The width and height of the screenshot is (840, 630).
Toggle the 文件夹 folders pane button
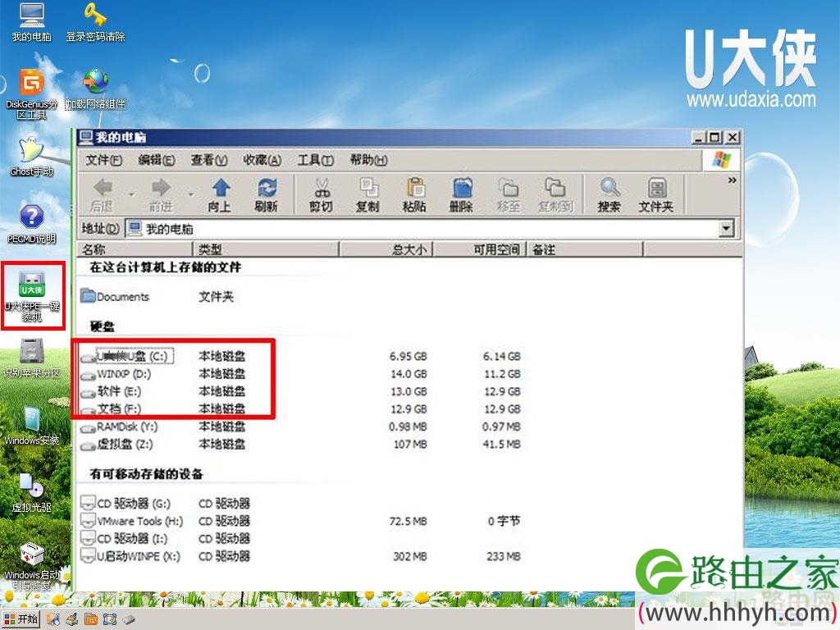tap(656, 195)
